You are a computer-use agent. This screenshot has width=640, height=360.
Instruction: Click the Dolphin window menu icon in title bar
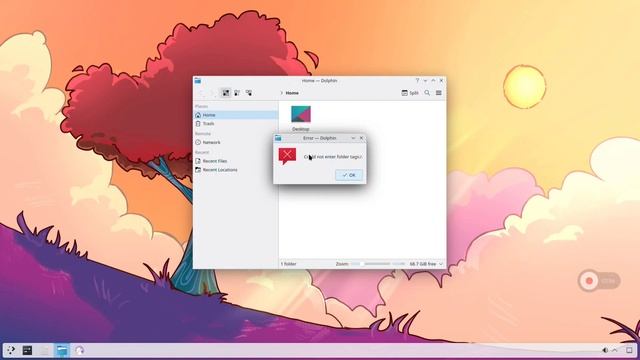[198, 81]
